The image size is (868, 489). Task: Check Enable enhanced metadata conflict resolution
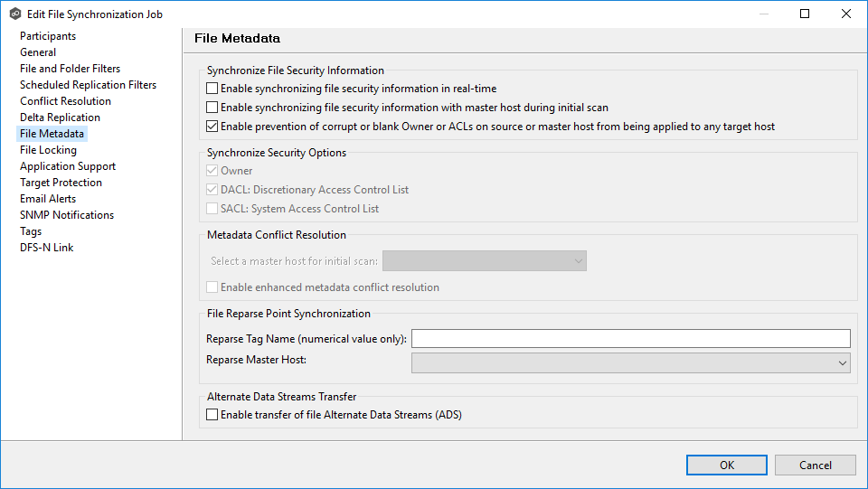pos(212,287)
